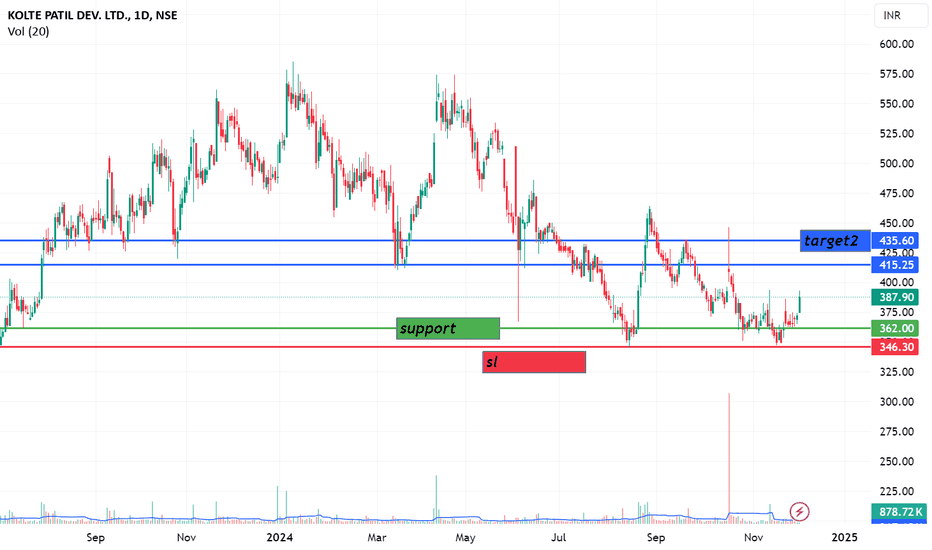Click the 362.00 green price tag
Image resolution: width=932 pixels, height=550 pixels.
[x=896, y=328]
